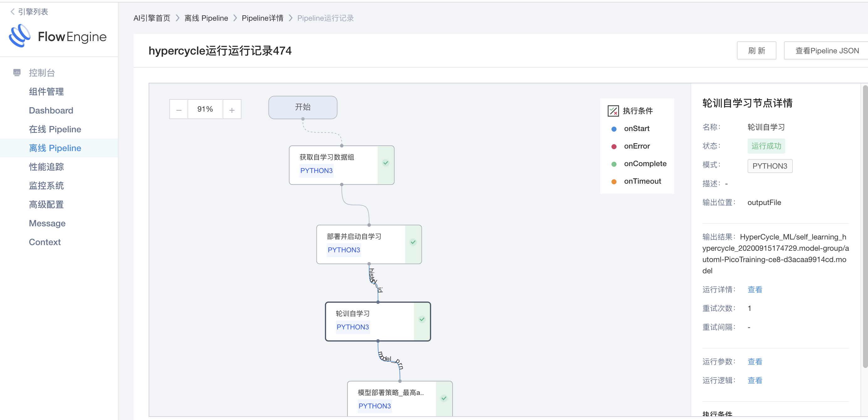Viewport: 868px width, 420px height.
Task: Click the 91% zoom level field
Action: (205, 109)
